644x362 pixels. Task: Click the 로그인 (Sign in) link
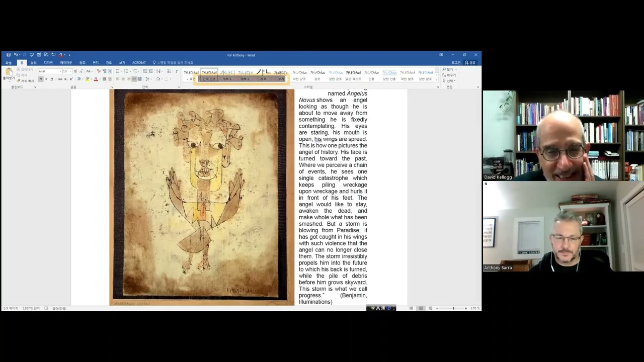[456, 63]
